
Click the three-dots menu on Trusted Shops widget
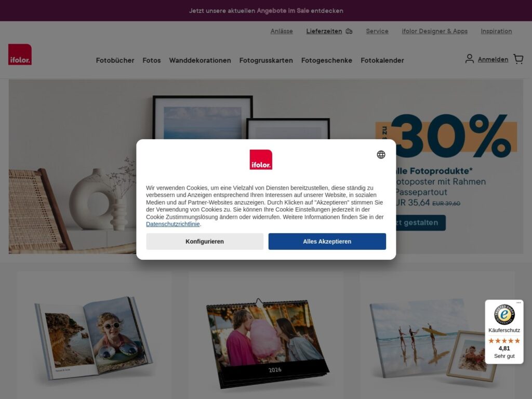(x=518, y=302)
